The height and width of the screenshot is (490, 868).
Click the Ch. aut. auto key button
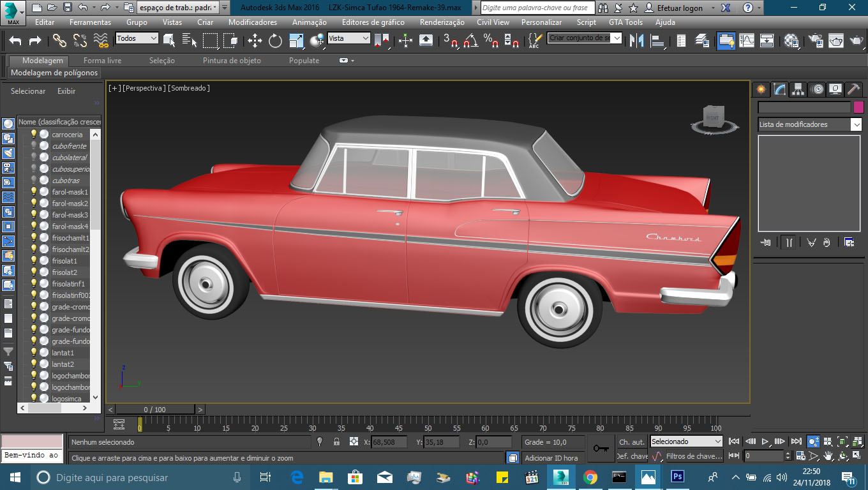631,442
